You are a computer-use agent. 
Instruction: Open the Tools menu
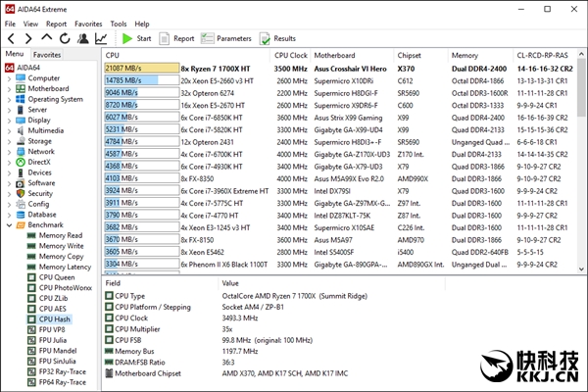[119, 24]
